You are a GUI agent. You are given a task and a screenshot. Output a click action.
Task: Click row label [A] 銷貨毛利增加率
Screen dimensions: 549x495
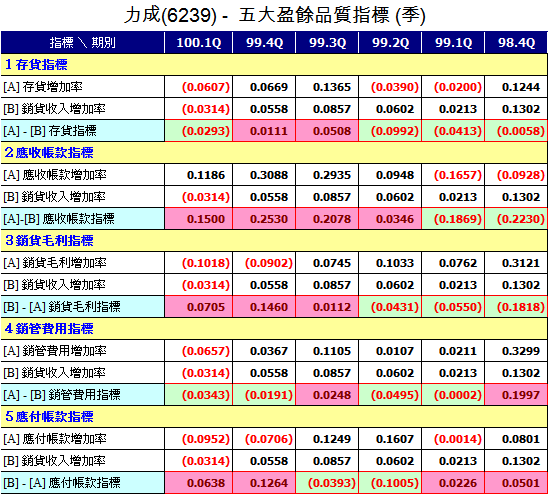pyautogui.click(x=55, y=263)
